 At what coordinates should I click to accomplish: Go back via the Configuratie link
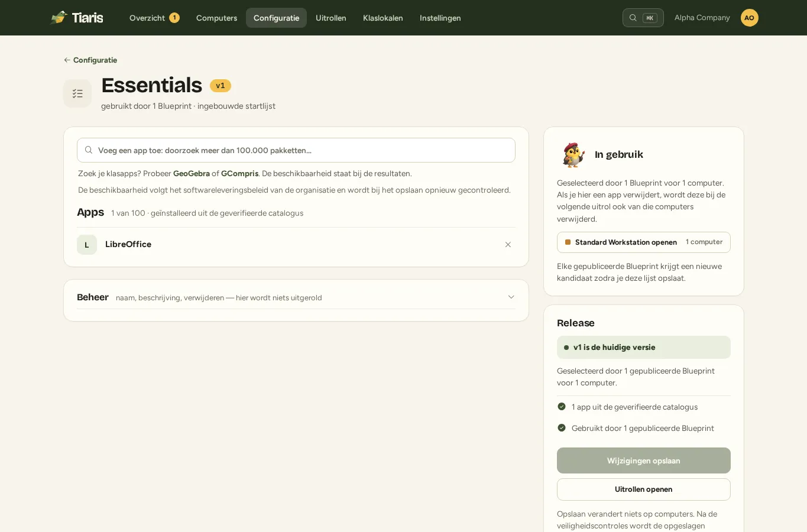(90, 60)
